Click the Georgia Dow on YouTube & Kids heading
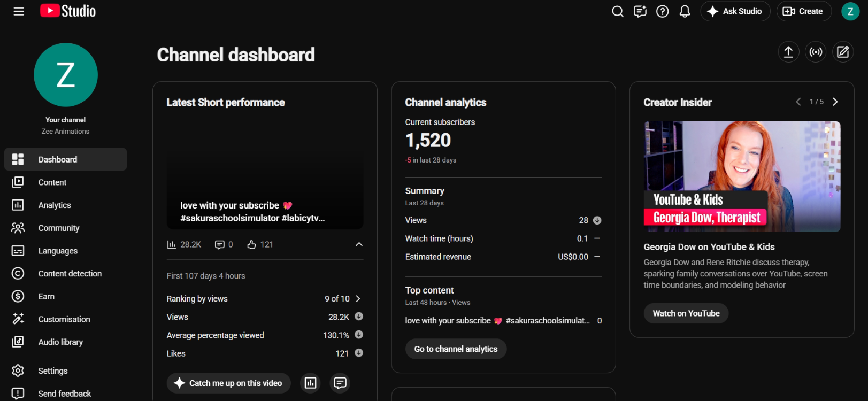The height and width of the screenshot is (401, 868). (709, 247)
